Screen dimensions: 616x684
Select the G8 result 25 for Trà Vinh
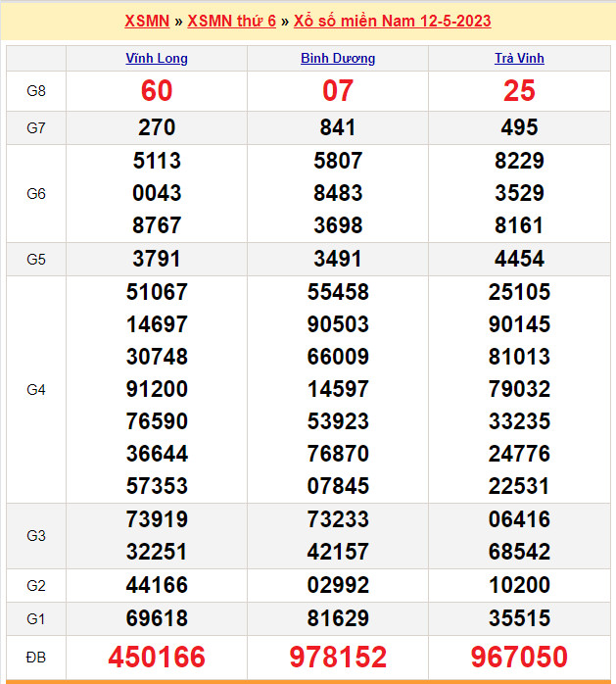(519, 91)
